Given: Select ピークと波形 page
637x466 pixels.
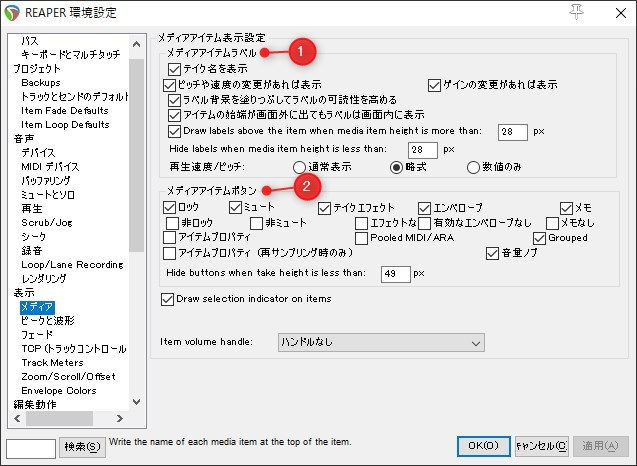Looking at the screenshot, I should tap(48, 321).
